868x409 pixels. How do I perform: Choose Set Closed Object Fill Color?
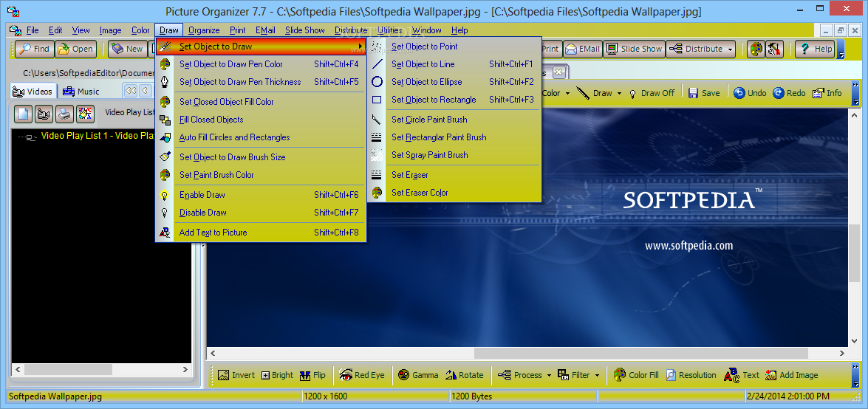pyautogui.click(x=261, y=102)
